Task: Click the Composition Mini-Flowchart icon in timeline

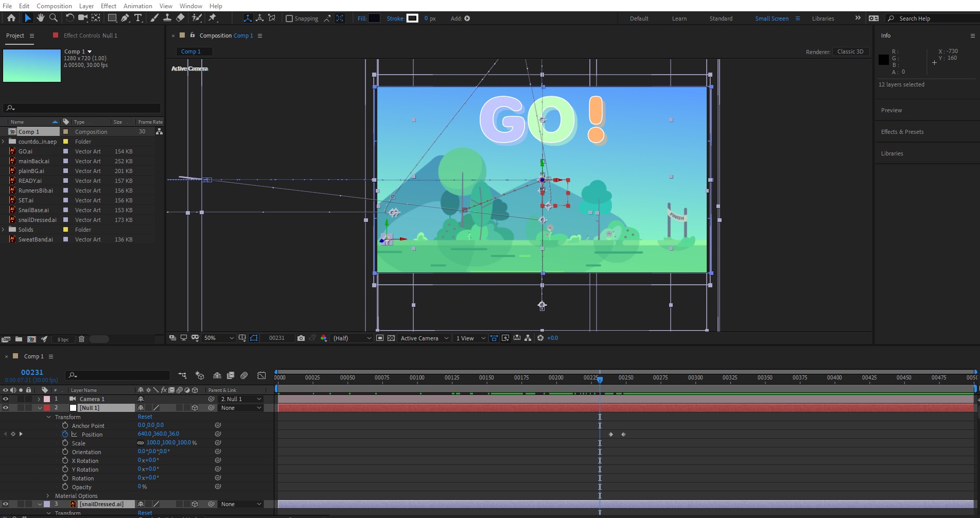Action: 183,375
